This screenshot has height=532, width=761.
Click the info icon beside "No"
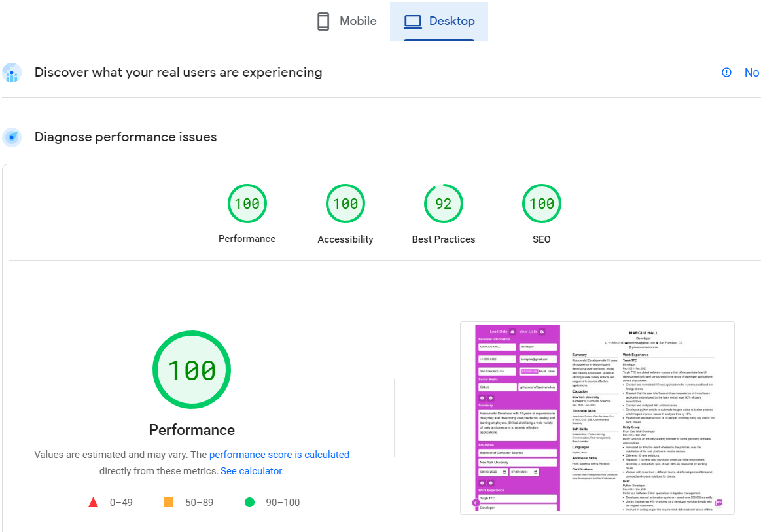tap(726, 73)
